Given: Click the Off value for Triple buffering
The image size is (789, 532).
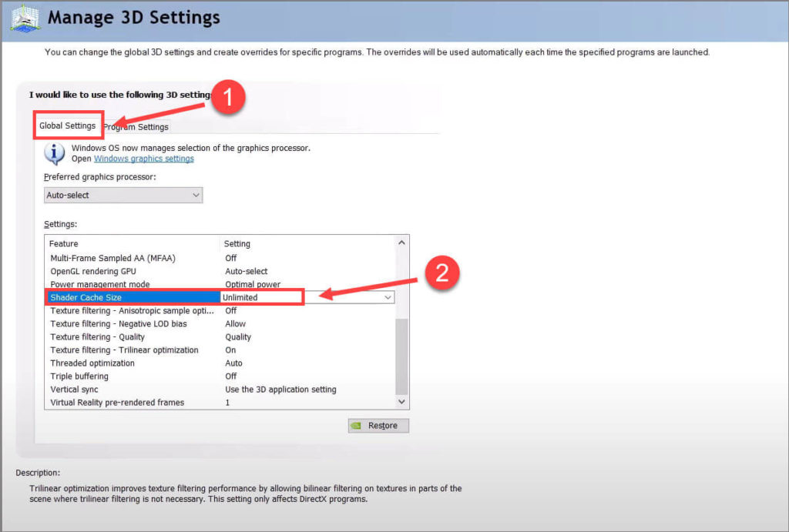Looking at the screenshot, I should click(x=231, y=376).
